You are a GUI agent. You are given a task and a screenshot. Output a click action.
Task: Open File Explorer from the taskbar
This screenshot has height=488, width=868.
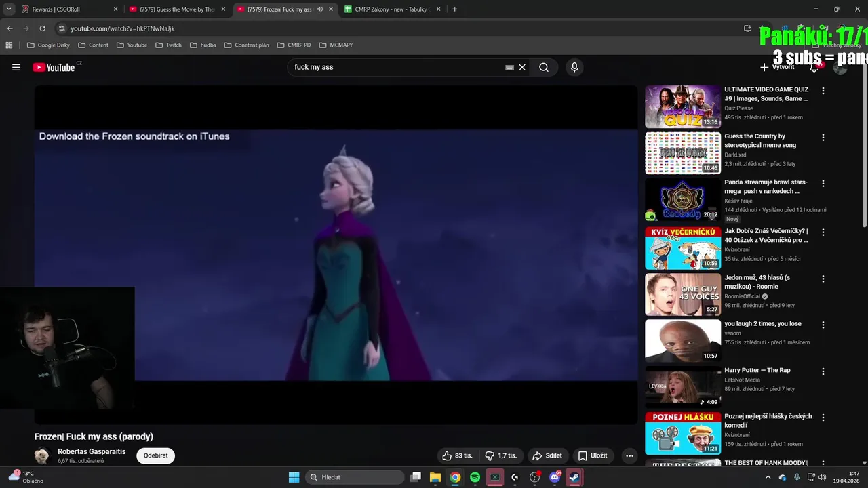(x=435, y=477)
